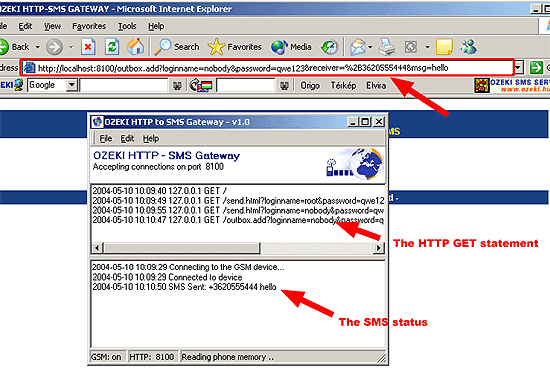This screenshot has height=371, width=550.
Task: Select the 'Connected to device' status line
Action: [x=167, y=277]
